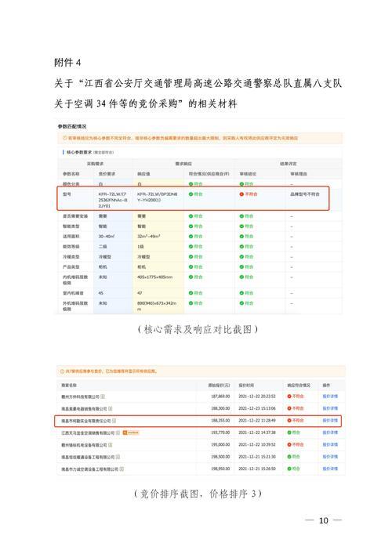The image size is (392, 554).
Task: Click green audit-result icon in 能效等级 row
Action: pyautogui.click(x=241, y=247)
